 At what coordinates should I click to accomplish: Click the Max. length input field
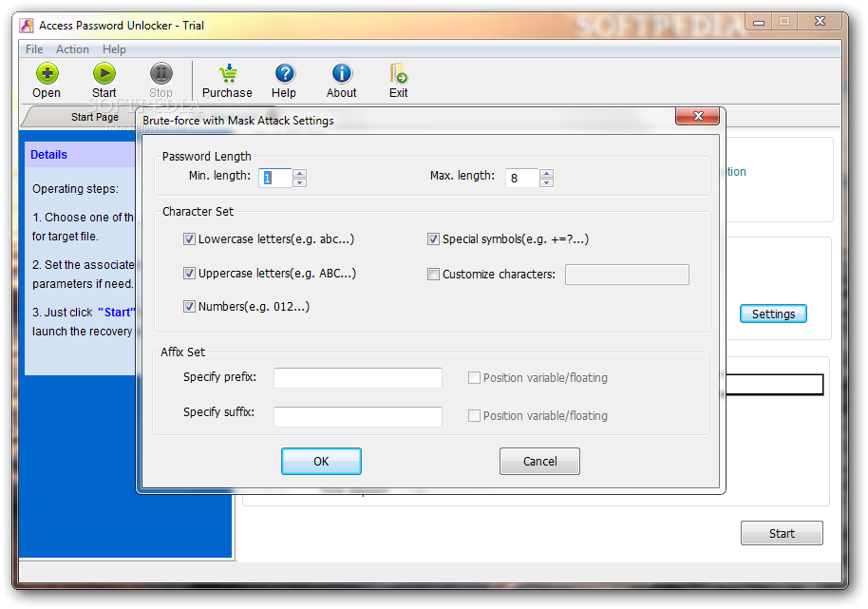coord(522,178)
